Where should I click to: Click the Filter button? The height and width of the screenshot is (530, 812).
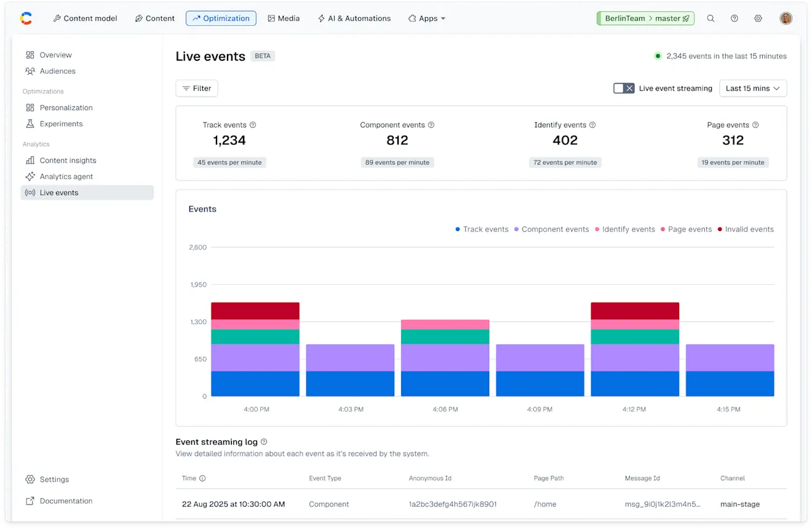coord(196,88)
